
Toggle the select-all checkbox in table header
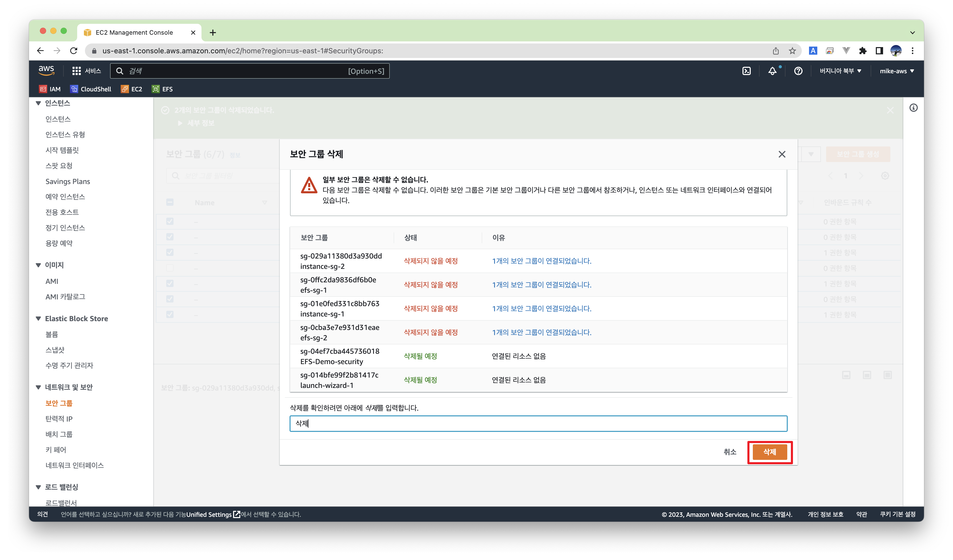click(x=170, y=203)
